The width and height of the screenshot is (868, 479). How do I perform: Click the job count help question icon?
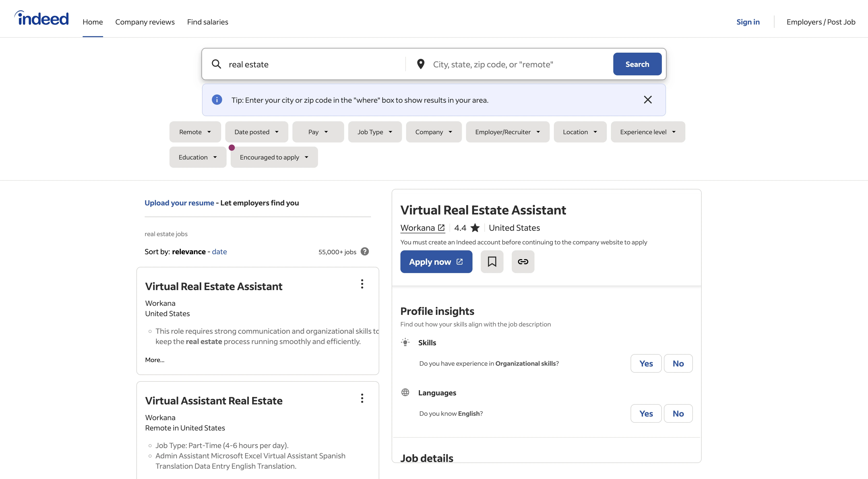click(x=365, y=251)
